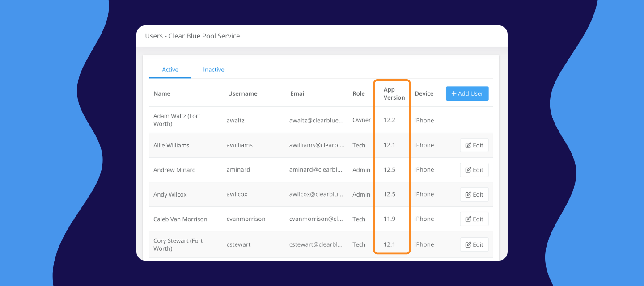This screenshot has height=286, width=644.
Task: Click the Device column header
Action: point(424,93)
